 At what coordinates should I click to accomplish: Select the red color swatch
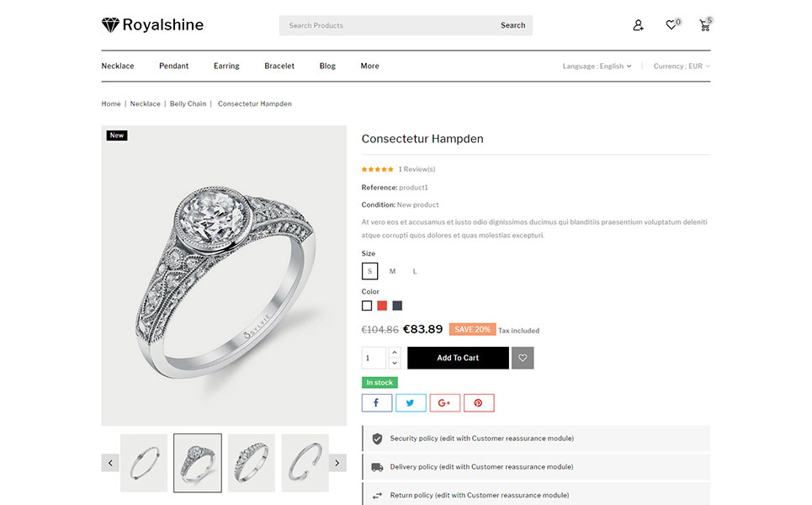pyautogui.click(x=382, y=306)
